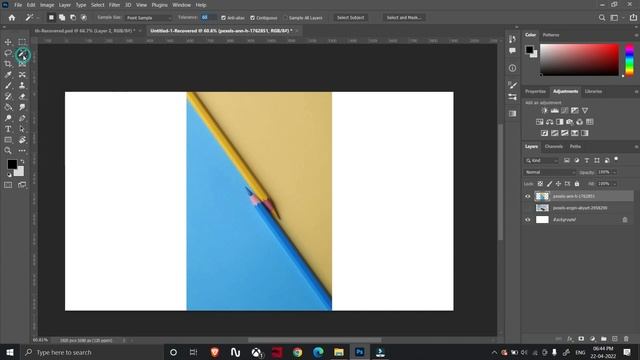Switch to the Paths tab
The width and height of the screenshot is (640, 360).
[x=575, y=147]
